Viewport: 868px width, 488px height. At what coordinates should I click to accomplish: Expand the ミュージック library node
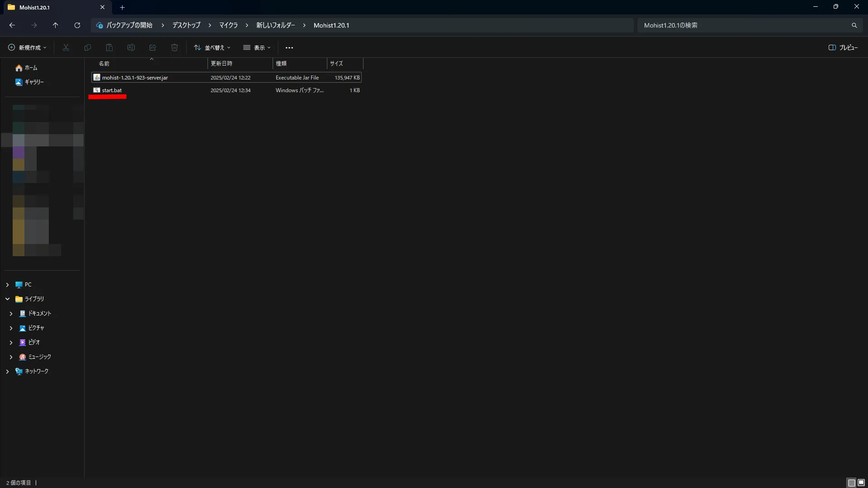click(x=11, y=357)
